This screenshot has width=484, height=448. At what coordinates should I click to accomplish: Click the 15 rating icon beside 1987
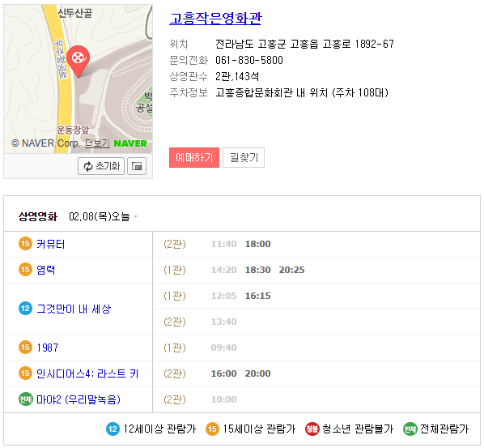tap(25, 348)
